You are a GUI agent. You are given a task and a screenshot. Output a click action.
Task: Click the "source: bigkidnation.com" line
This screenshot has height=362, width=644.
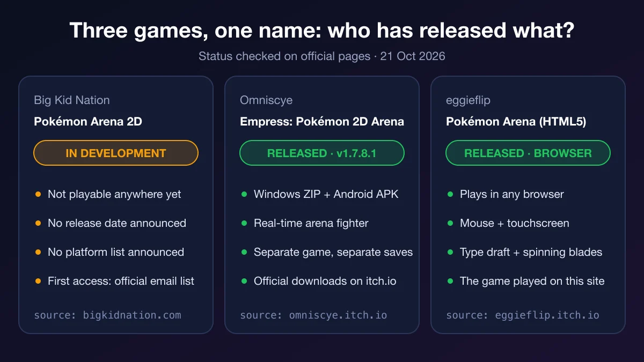point(107,315)
